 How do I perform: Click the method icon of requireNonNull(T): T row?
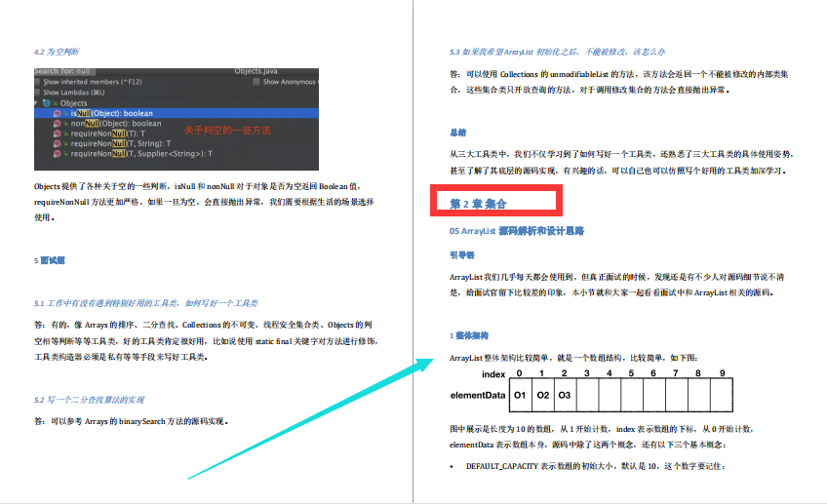(x=57, y=134)
